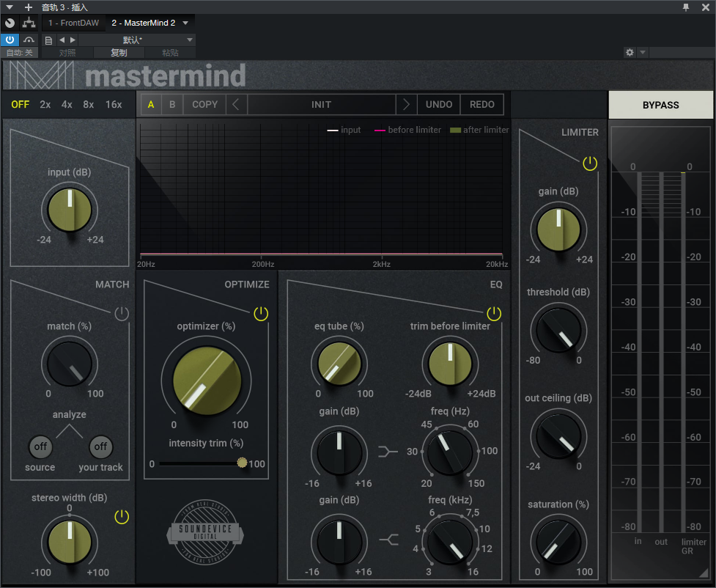Click the circular knob icon beside FrontDAW
716x588 pixels.
pos(10,23)
